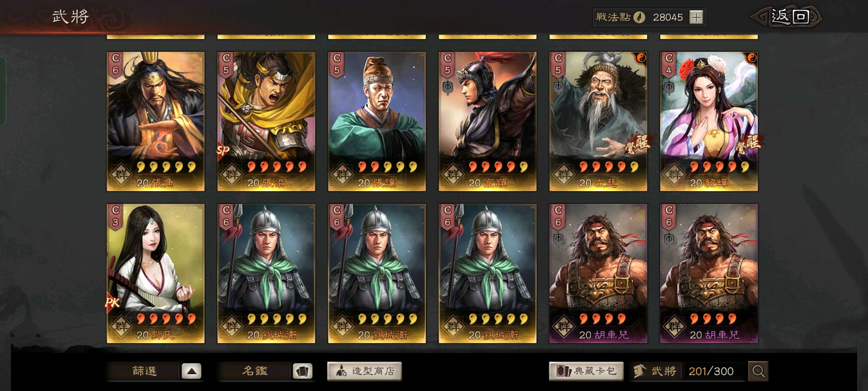Viewport: 868px width, 391px height.
Task: Open the 篩選 filter menu
Action: click(144, 371)
